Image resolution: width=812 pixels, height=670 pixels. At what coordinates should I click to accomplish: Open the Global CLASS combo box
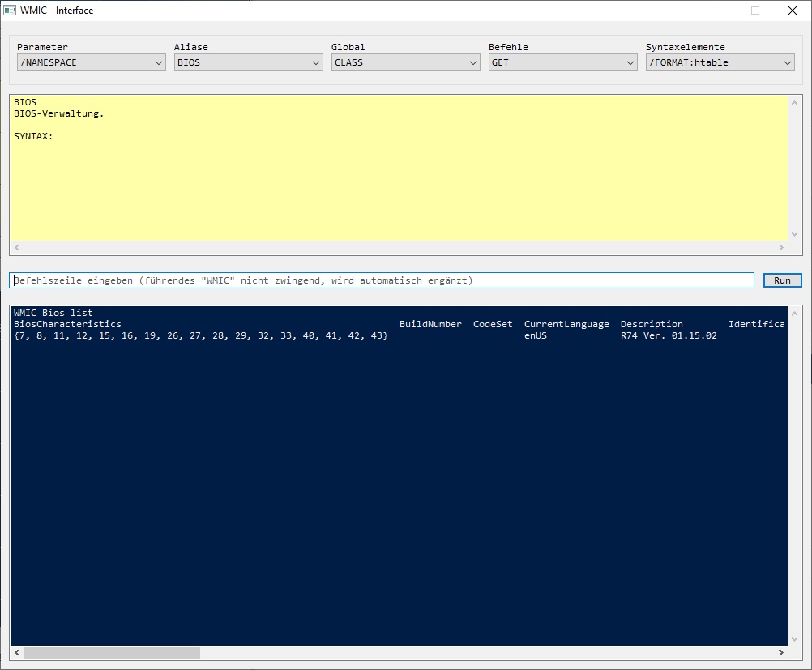[x=405, y=62]
